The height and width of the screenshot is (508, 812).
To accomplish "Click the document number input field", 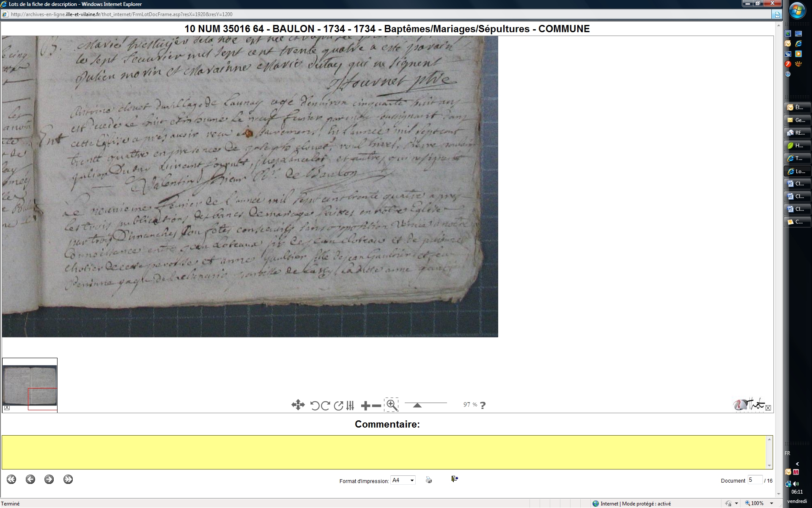I will coord(754,480).
